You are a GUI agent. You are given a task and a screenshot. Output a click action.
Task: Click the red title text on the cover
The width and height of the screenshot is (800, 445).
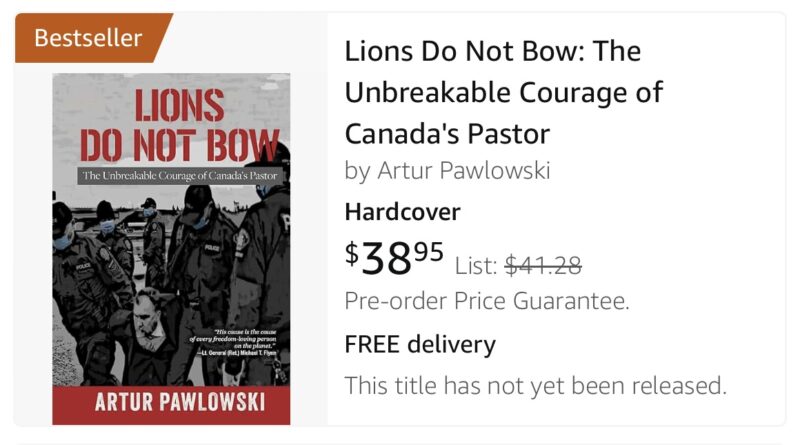pyautogui.click(x=180, y=125)
